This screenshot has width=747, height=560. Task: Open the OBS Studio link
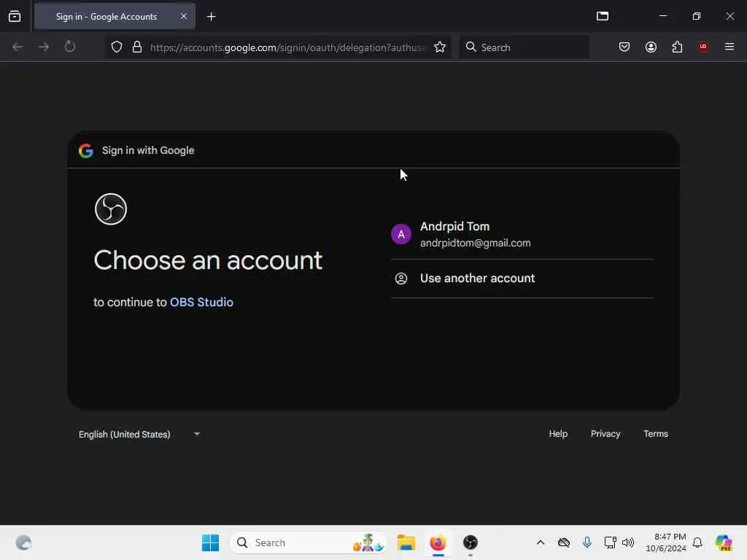pyautogui.click(x=201, y=303)
